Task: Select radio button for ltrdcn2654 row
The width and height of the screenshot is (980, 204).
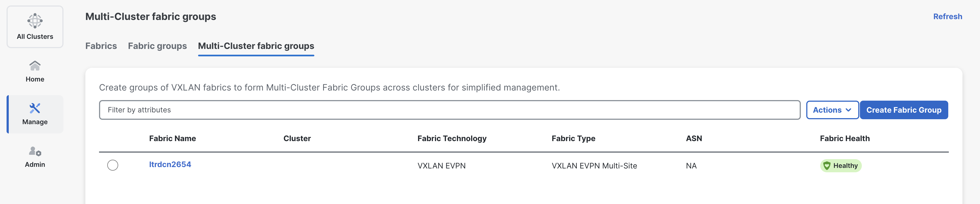Action: (x=113, y=165)
